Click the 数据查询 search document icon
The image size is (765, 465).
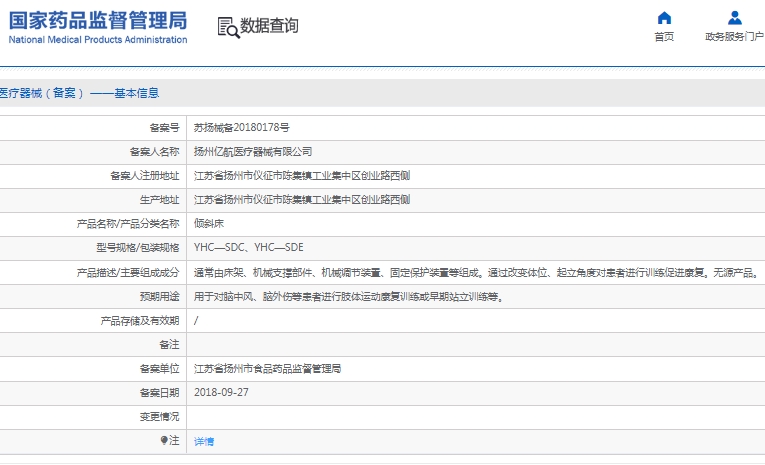coord(228,27)
